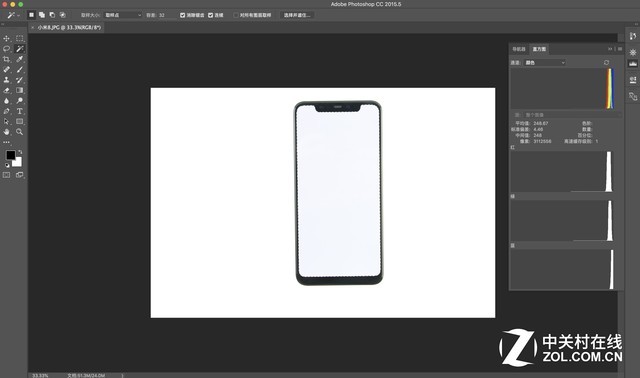Open the Histogram panel icon in right dock
Image resolution: width=640 pixels, height=378 pixels.
[633, 64]
